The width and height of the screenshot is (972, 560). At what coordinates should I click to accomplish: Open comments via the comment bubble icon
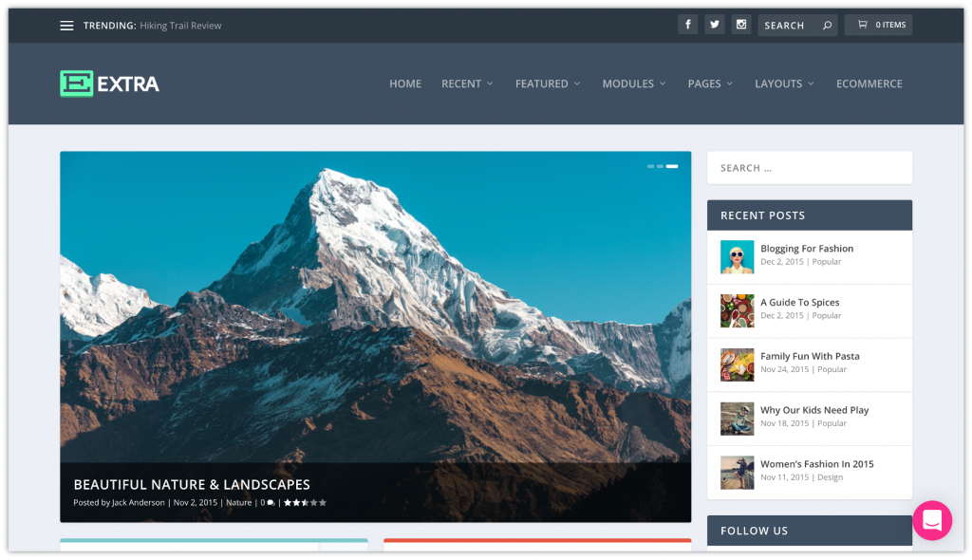pos(271,502)
